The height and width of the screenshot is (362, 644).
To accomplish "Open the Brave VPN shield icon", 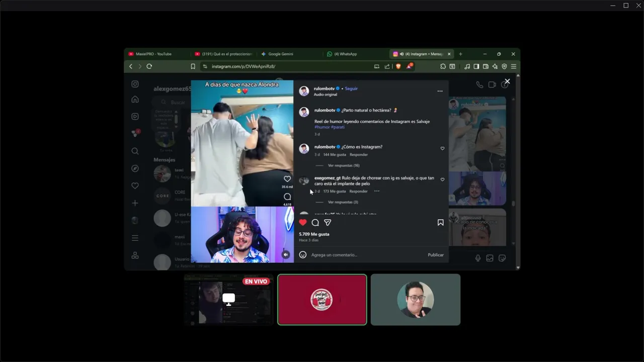I will [x=504, y=66].
